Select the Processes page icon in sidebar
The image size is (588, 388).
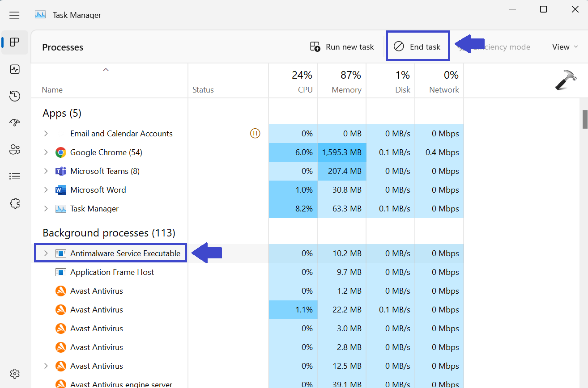click(x=15, y=42)
